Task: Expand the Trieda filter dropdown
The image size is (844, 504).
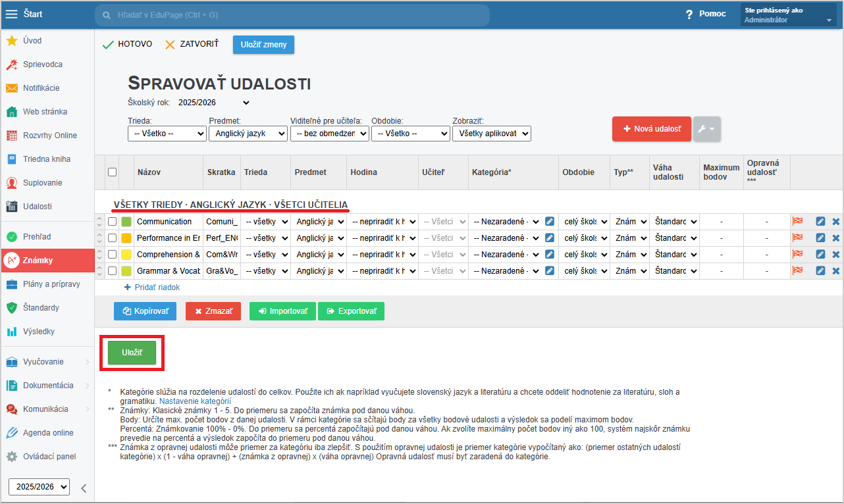Action: coord(167,134)
